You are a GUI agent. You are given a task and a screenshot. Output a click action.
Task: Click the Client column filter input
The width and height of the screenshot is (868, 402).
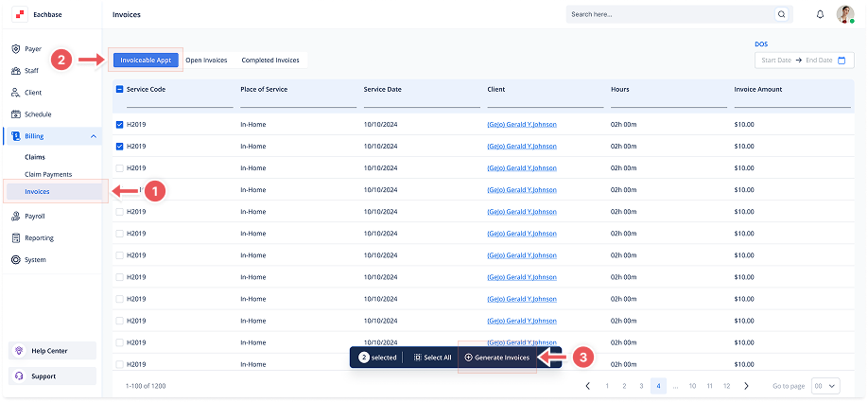point(546,102)
